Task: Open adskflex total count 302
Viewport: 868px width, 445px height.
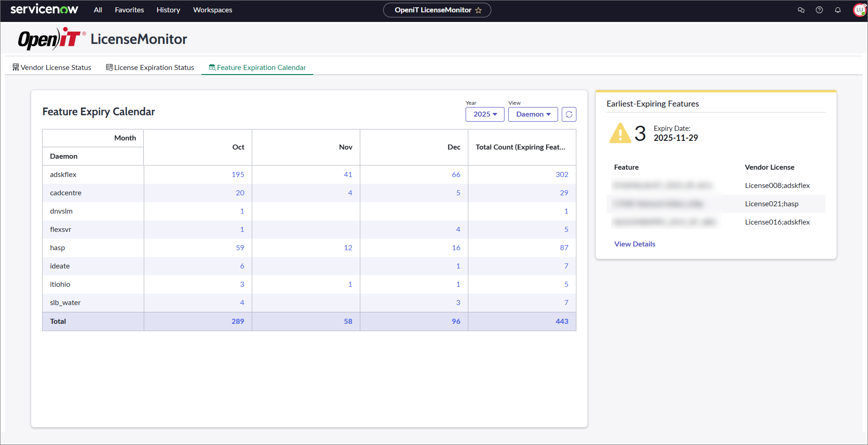Action: coord(562,175)
